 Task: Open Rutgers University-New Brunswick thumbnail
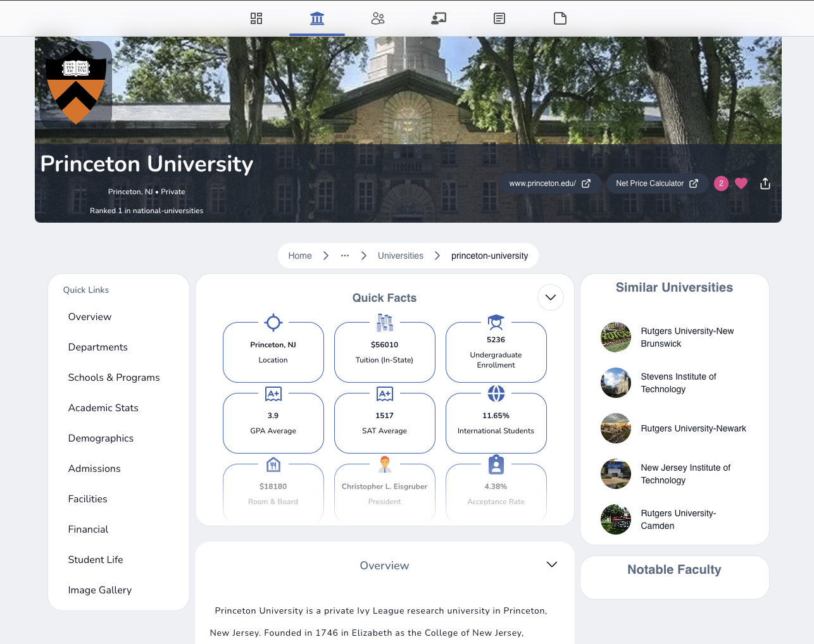(616, 337)
